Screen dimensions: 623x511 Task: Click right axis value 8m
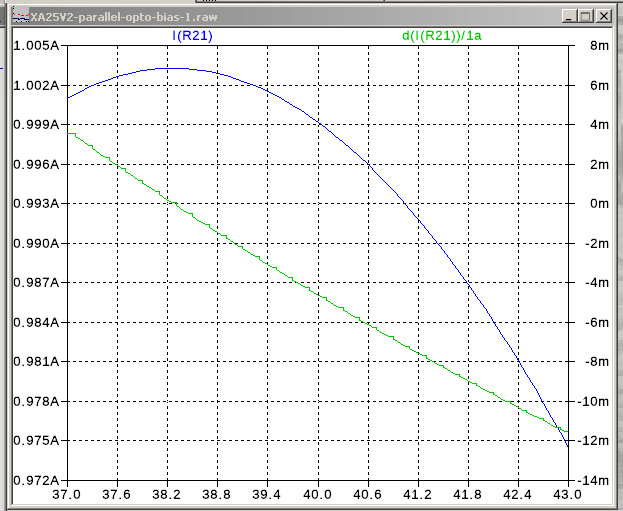599,46
